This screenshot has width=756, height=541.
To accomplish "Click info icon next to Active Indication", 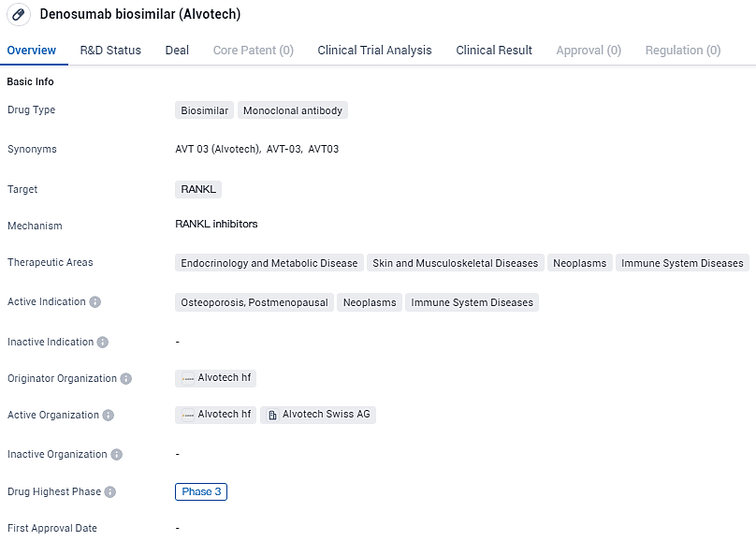I will click(x=95, y=302).
